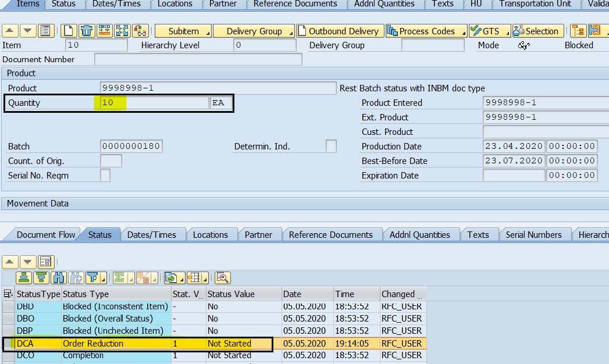Click the Sort Descending icon

tap(41, 277)
